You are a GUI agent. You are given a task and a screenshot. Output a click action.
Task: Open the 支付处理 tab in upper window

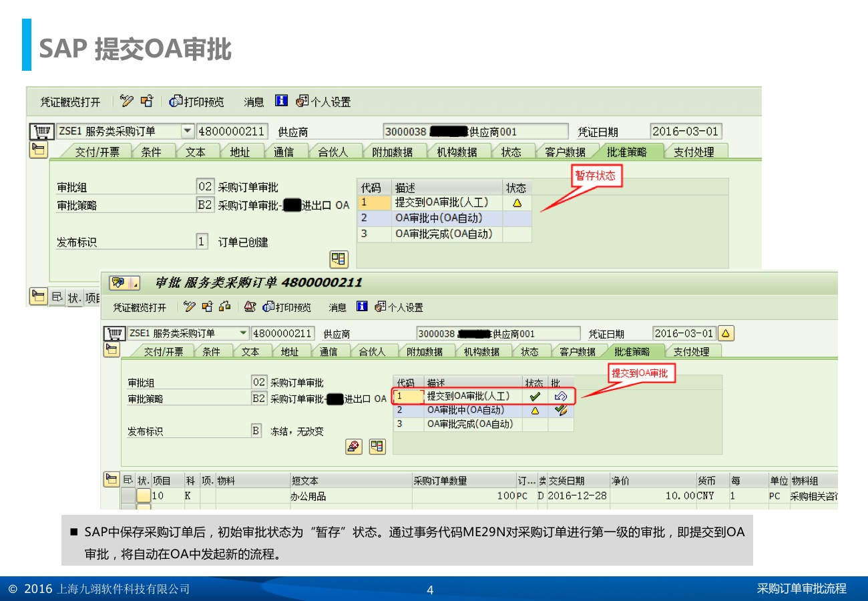pos(693,152)
